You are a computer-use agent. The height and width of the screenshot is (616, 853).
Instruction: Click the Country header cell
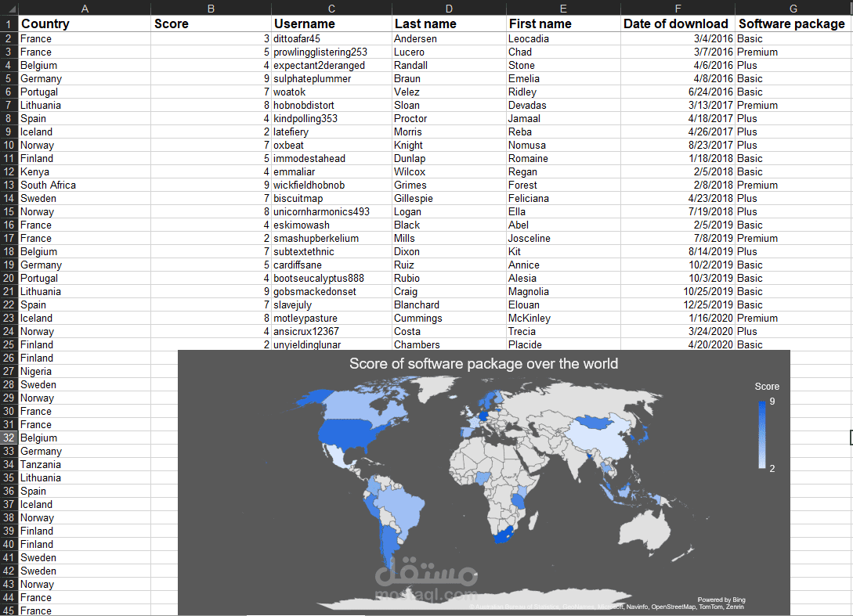[85, 23]
